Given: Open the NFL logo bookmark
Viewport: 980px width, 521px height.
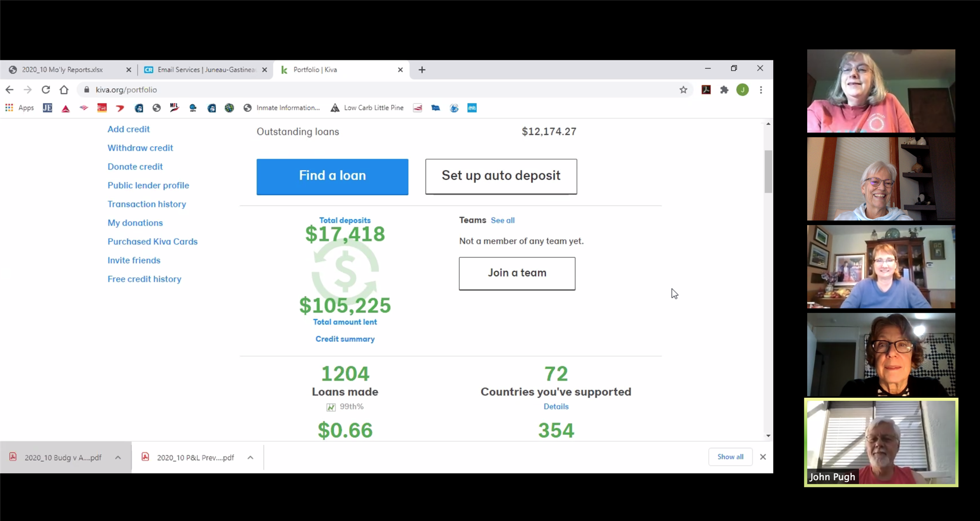Looking at the screenshot, I should (174, 108).
